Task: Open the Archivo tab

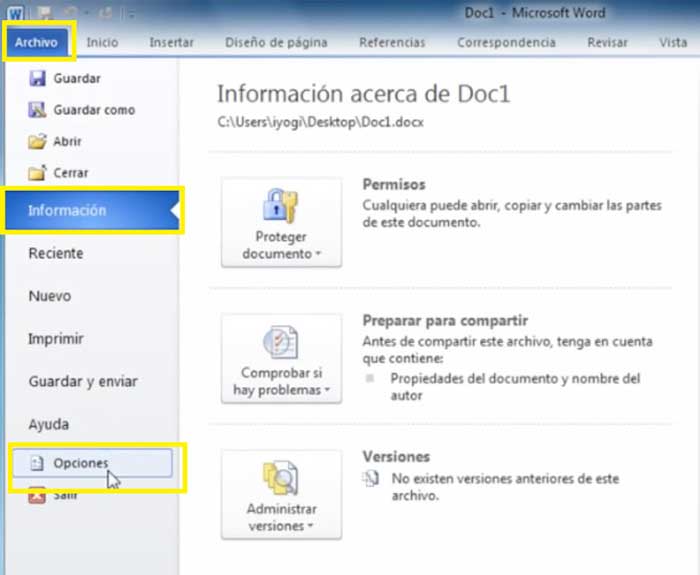Action: [x=36, y=42]
